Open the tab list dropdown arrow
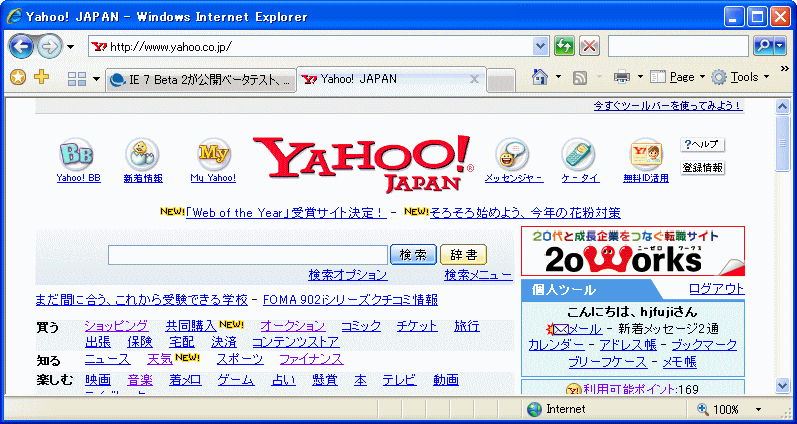 [x=97, y=79]
